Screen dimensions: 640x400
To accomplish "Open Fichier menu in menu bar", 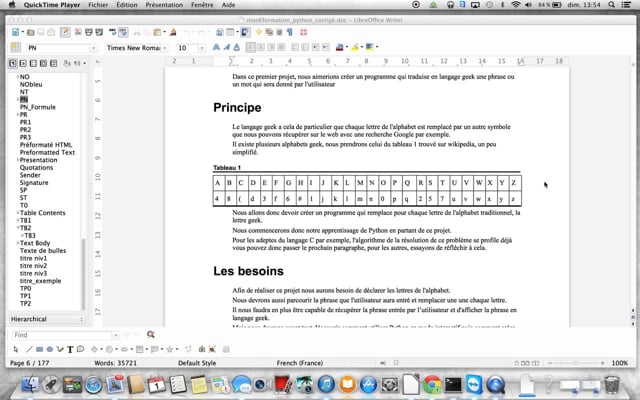I will click(x=98, y=5).
